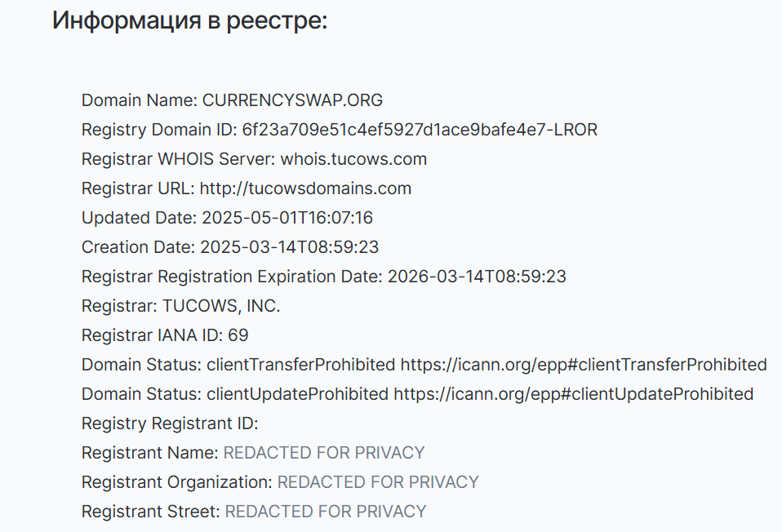Click the Updated Date value 2025-05-01T16:07:16

coord(287,218)
